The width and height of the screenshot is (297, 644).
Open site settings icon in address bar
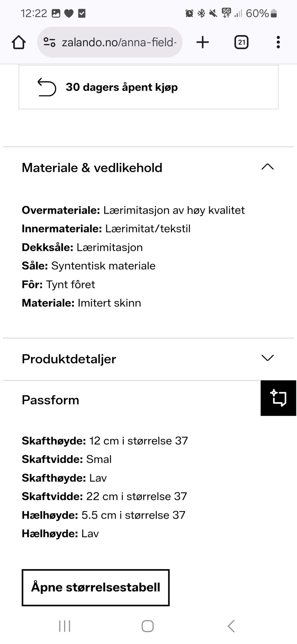click(x=49, y=42)
